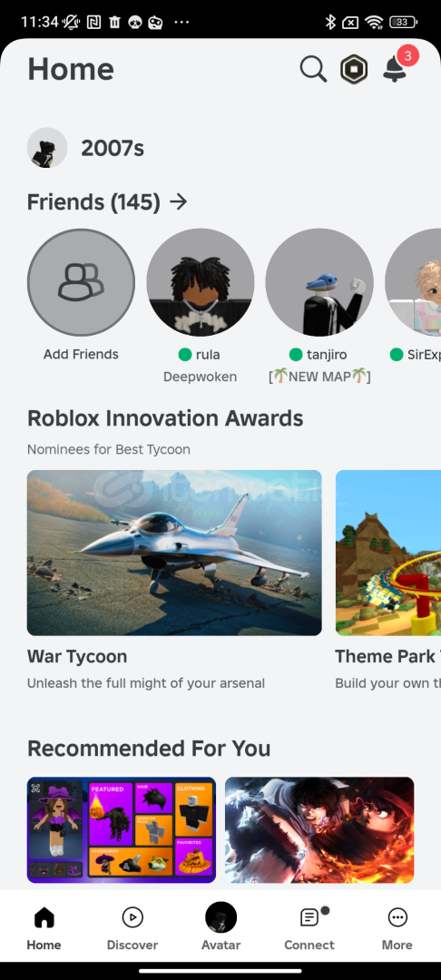This screenshot has height=980, width=441.
Task: Open the Connect chat tab
Action: (309, 928)
